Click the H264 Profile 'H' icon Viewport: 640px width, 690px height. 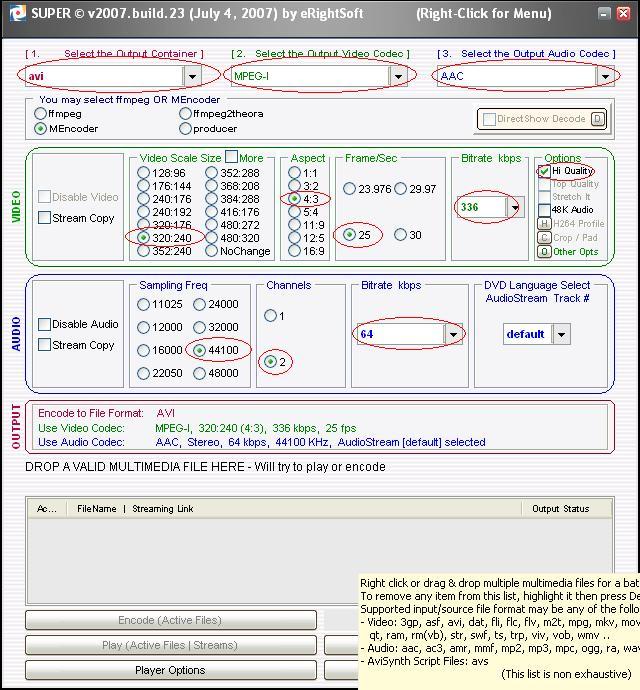pos(544,224)
